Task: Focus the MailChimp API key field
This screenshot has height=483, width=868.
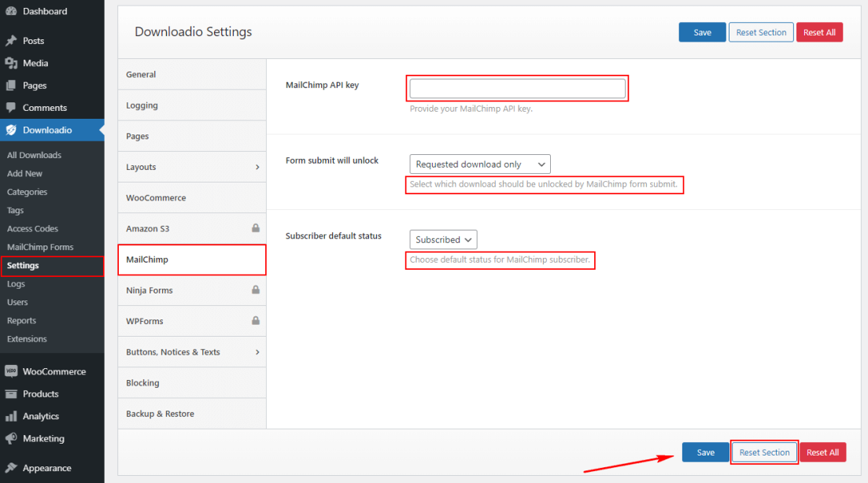Action: [518, 89]
